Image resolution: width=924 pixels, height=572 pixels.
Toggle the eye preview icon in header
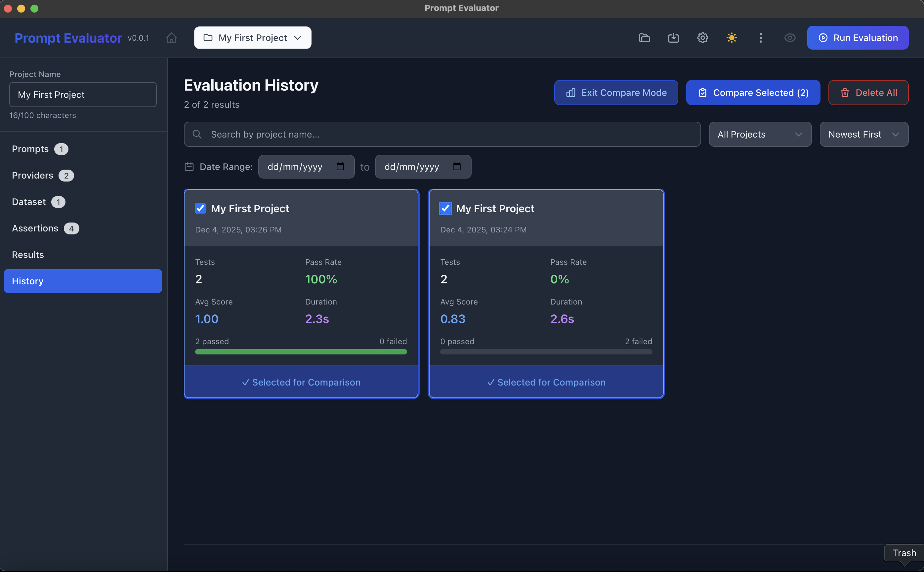[790, 38]
